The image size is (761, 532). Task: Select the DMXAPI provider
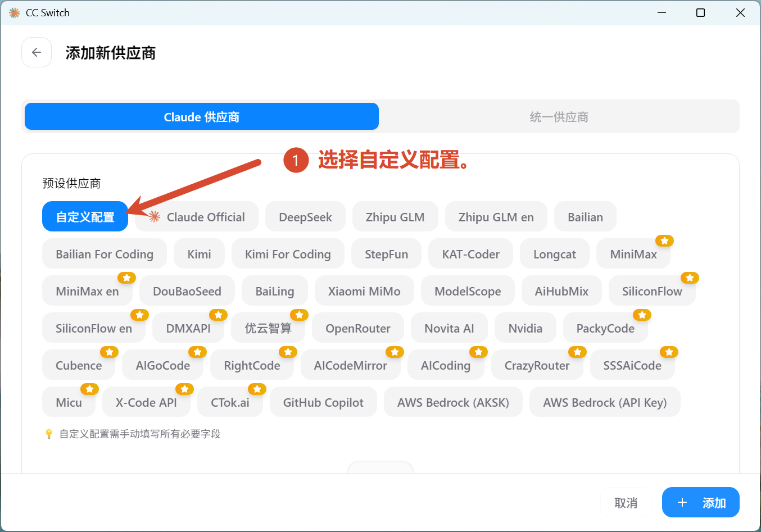188,328
